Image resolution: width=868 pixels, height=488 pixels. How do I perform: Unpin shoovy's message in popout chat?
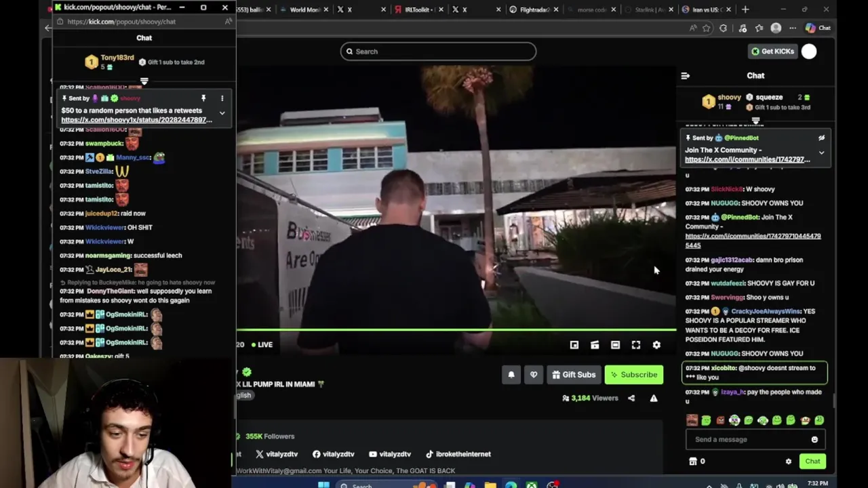click(x=203, y=98)
